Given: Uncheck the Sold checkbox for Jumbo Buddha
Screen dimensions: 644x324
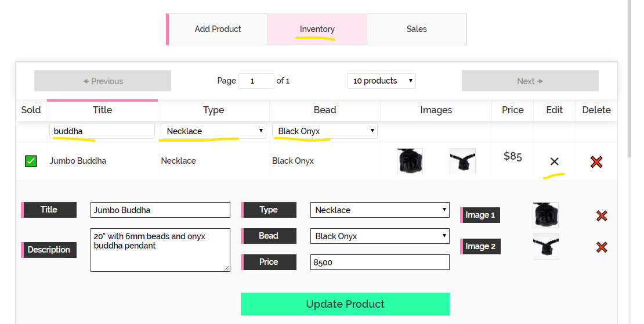Looking at the screenshot, I should (31, 161).
